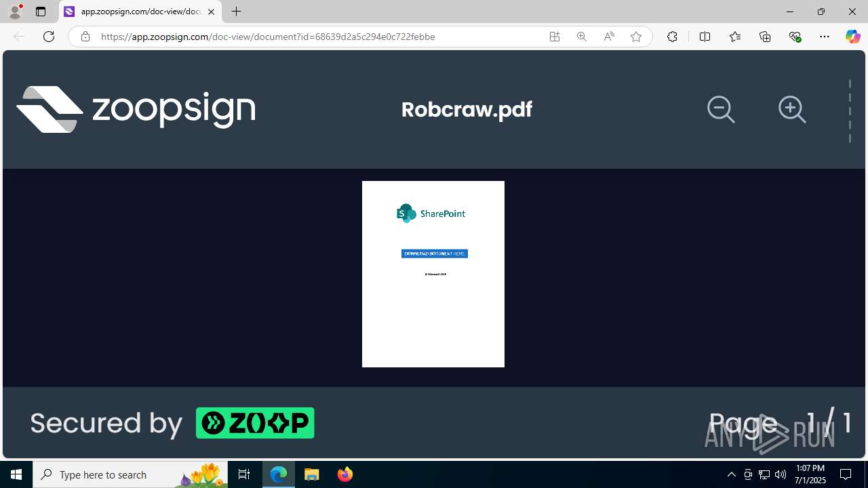Click the SharePoint logo in document

(x=431, y=213)
